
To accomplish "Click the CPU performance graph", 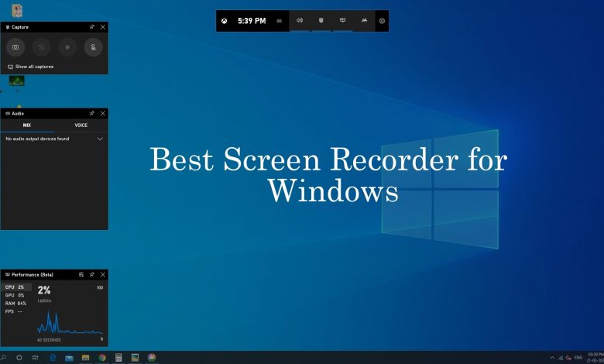I will click(70, 322).
